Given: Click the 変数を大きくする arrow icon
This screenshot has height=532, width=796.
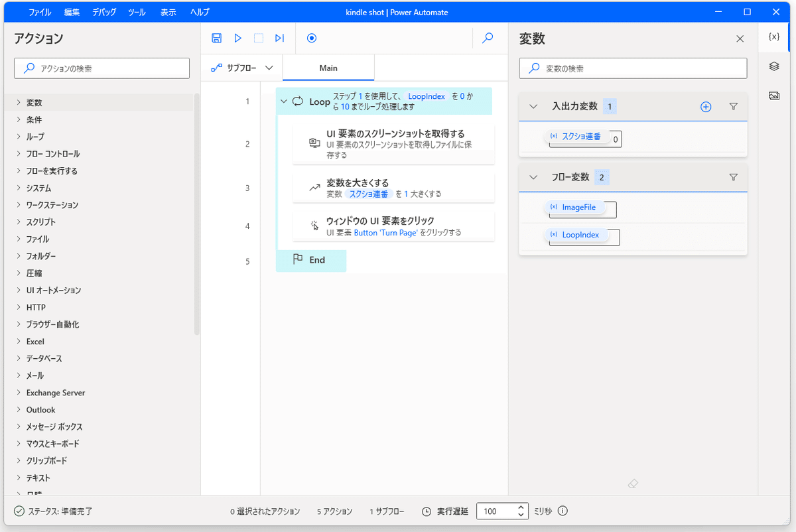Looking at the screenshot, I should click(x=314, y=188).
